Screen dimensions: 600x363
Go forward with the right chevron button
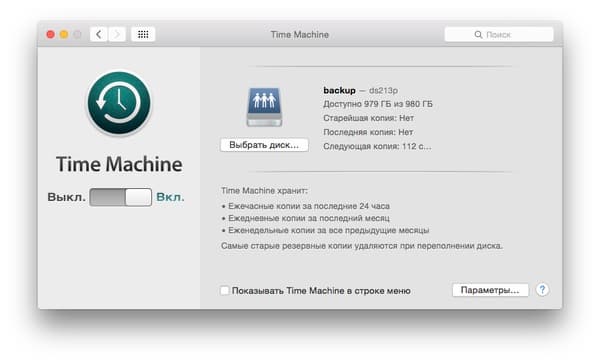[x=117, y=34]
